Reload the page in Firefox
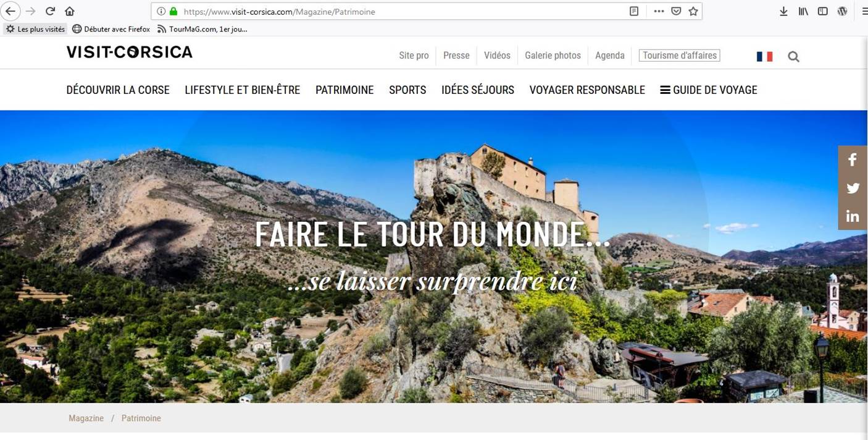 (x=51, y=11)
